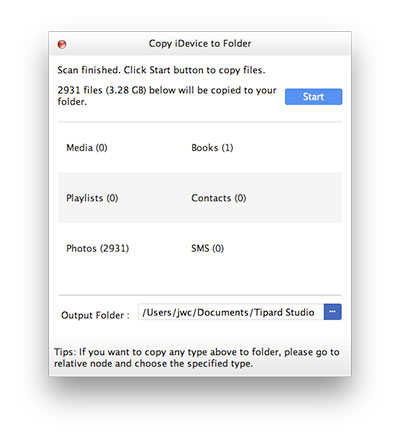Select the SMS (0) category
The width and height of the screenshot is (400, 443).
(x=207, y=248)
